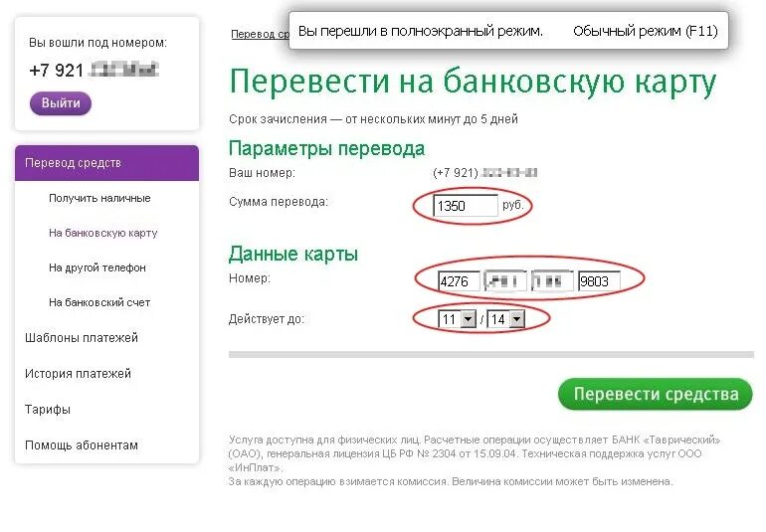Viewport: 766px width, 532px height.
Task: Click Обычный режим (F11) in notification
Action: coord(646,31)
